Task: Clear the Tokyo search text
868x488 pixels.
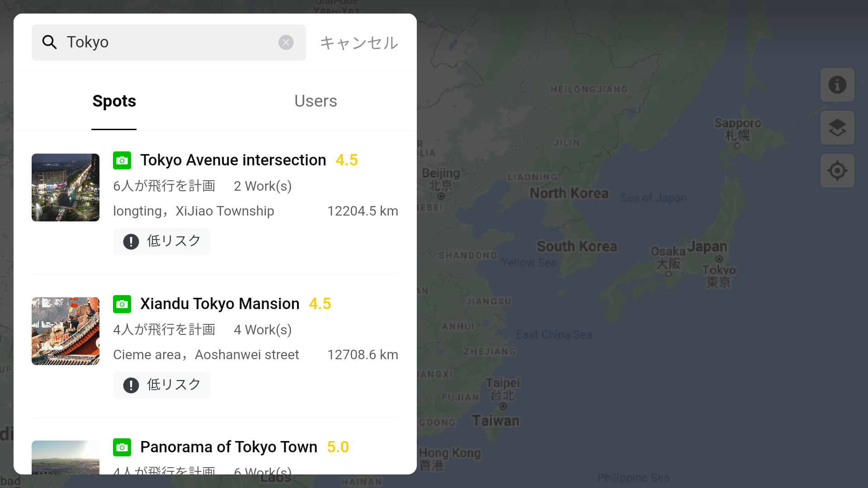Action: [x=286, y=42]
